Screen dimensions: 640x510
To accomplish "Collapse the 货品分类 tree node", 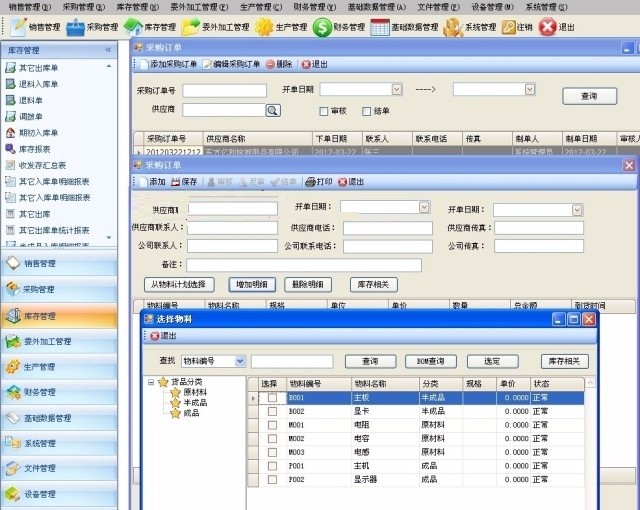I will click(x=151, y=382).
